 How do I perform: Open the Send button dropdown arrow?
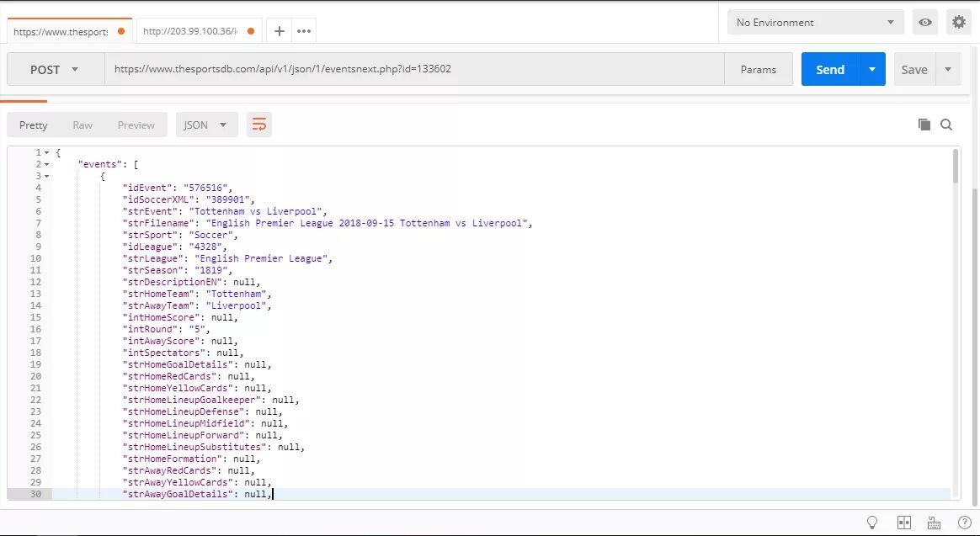pyautogui.click(x=872, y=69)
